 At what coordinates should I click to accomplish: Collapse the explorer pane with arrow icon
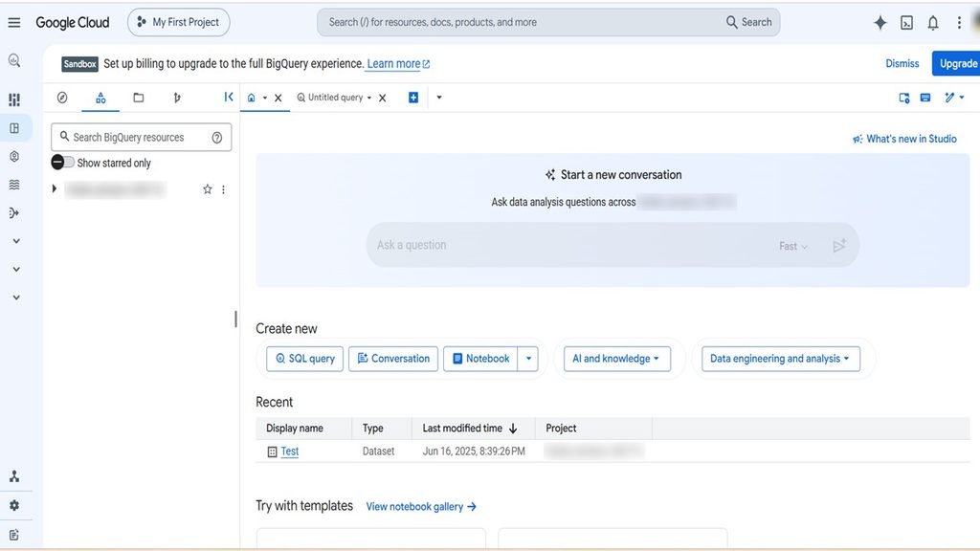click(229, 97)
